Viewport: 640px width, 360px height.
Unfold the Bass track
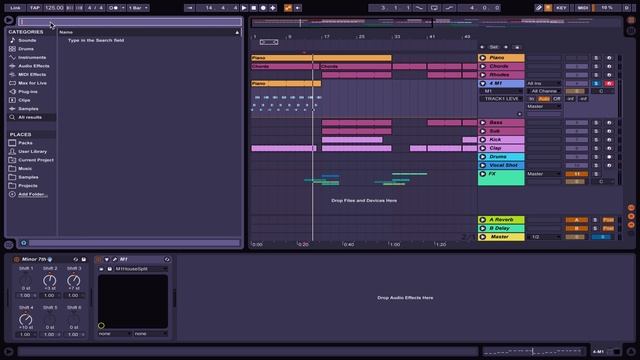click(x=483, y=122)
